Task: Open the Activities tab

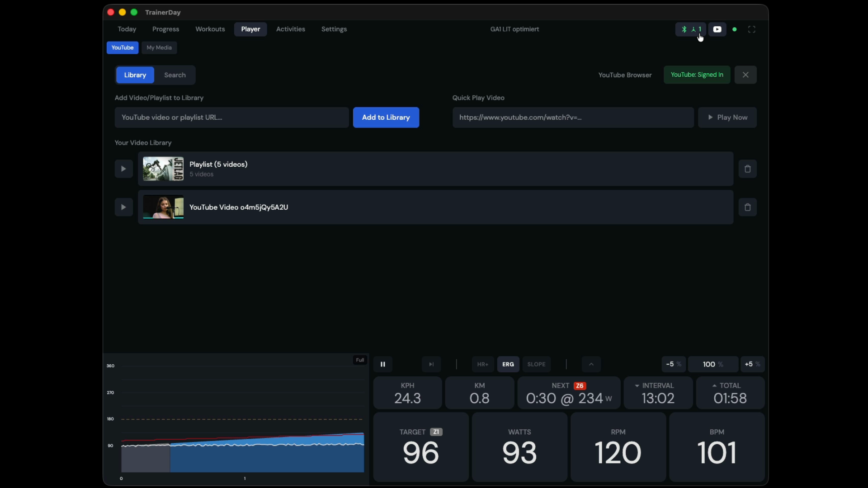Action: coord(290,29)
